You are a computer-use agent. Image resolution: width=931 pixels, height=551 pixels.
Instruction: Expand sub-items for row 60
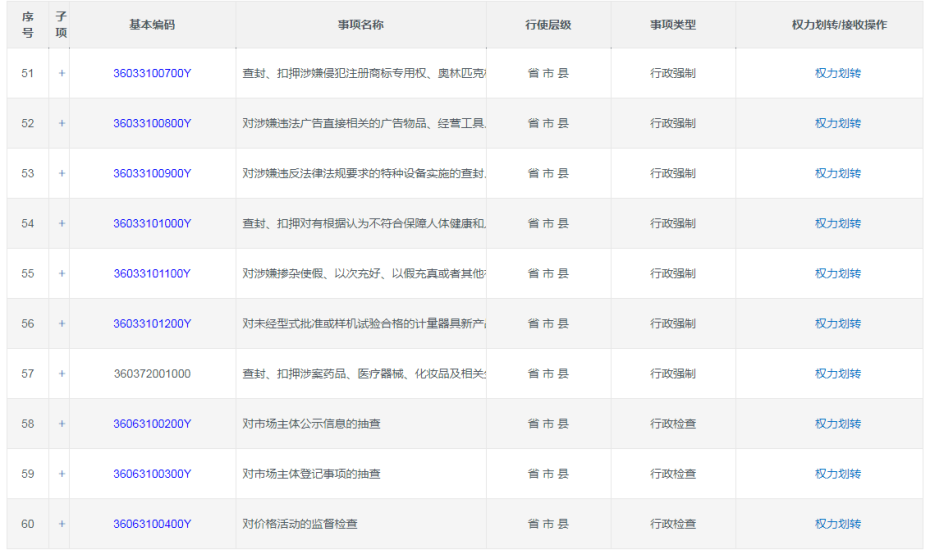click(61, 523)
